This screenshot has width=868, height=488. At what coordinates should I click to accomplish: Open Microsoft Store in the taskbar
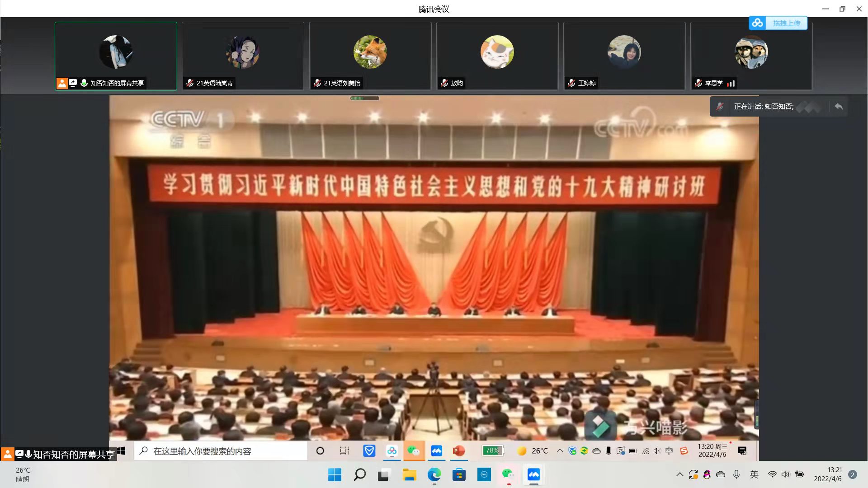[x=459, y=474]
